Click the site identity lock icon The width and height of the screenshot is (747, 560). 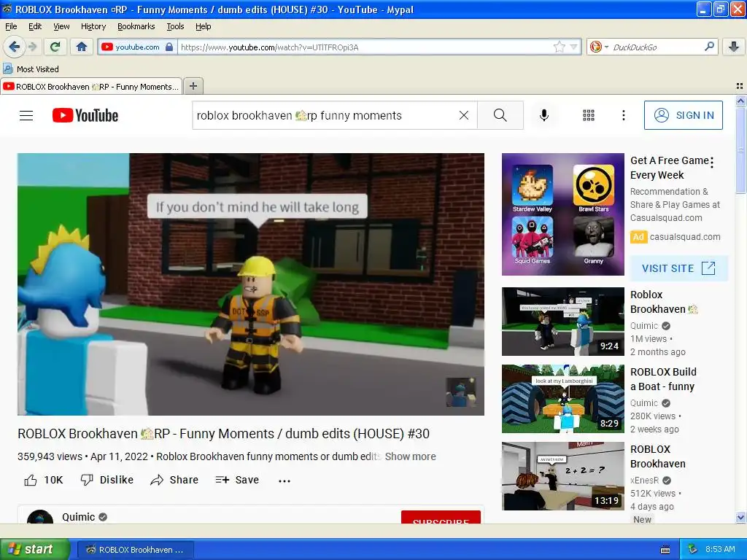(169, 47)
